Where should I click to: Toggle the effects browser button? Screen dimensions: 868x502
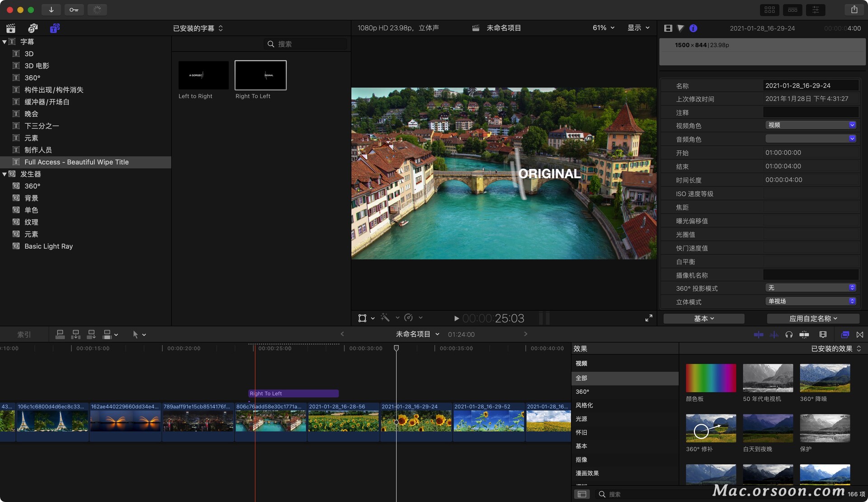click(844, 335)
